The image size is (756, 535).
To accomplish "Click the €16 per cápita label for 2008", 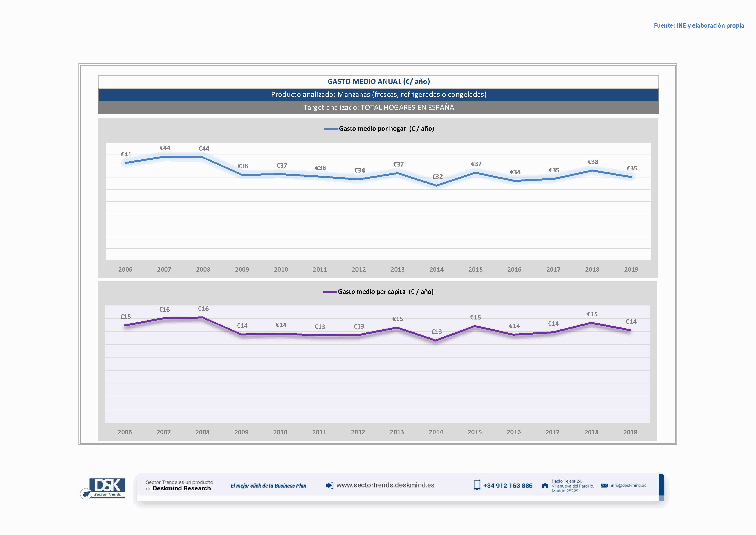I will [203, 309].
